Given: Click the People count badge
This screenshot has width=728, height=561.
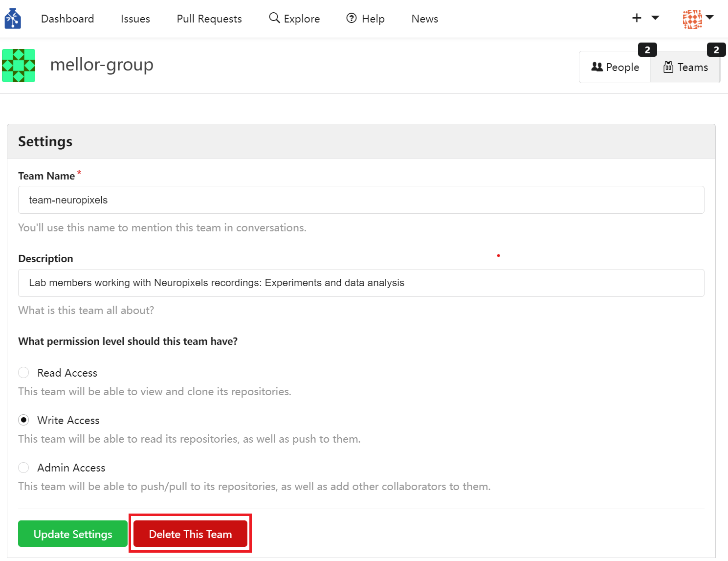Looking at the screenshot, I should pos(647,50).
